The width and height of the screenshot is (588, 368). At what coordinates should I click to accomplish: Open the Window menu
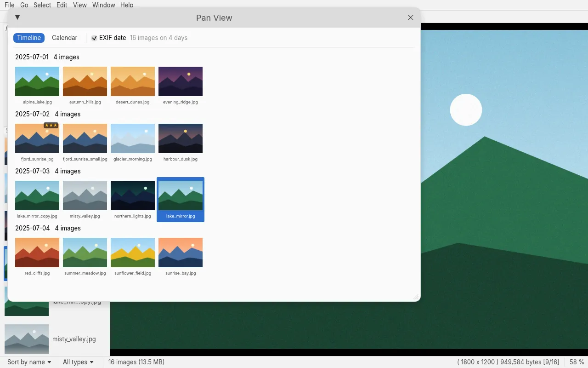[103, 5]
